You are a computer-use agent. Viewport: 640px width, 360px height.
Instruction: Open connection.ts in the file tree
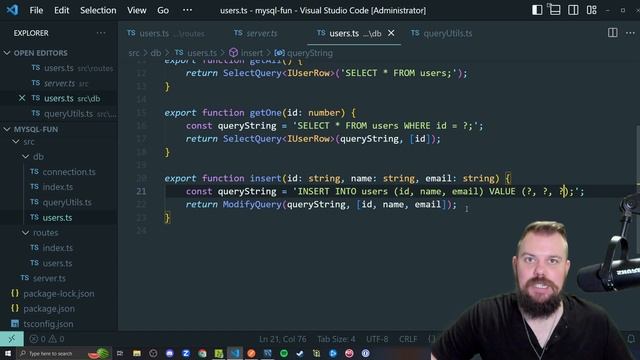pyautogui.click(x=69, y=172)
